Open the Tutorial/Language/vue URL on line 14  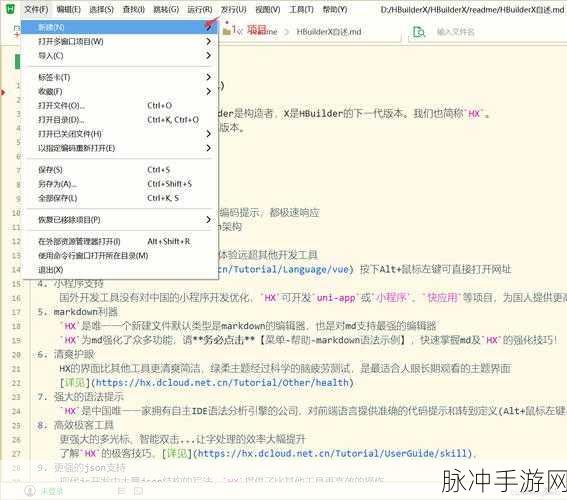(x=284, y=269)
